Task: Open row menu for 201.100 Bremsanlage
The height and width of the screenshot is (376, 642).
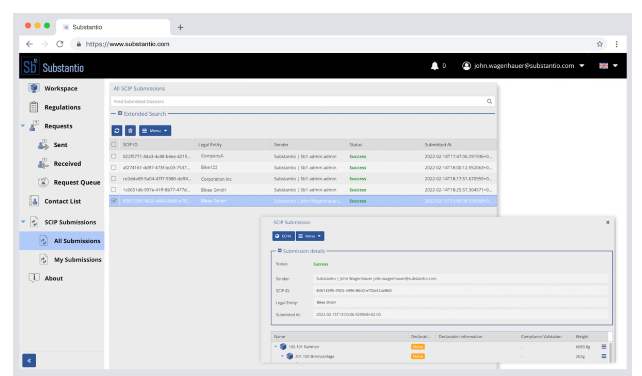Action: click(x=604, y=356)
